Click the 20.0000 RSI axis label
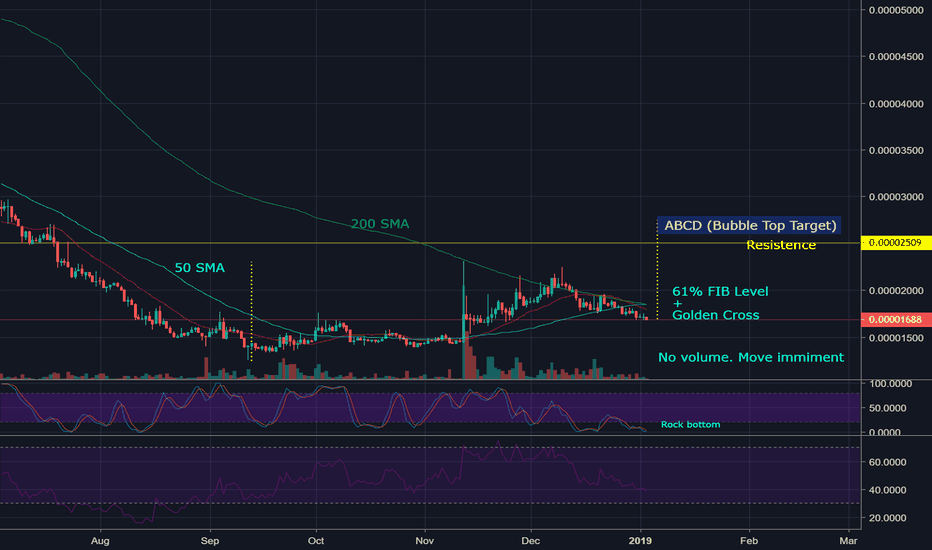 point(887,518)
